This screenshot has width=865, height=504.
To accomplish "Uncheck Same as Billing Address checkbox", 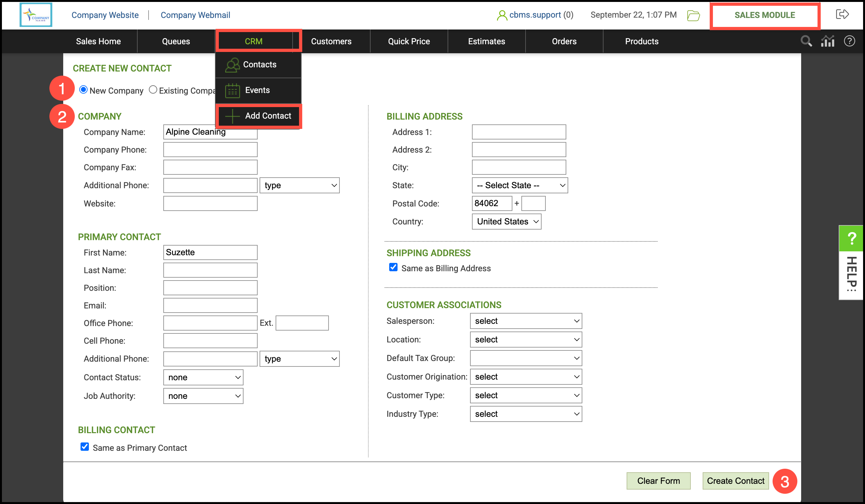I will [x=393, y=267].
